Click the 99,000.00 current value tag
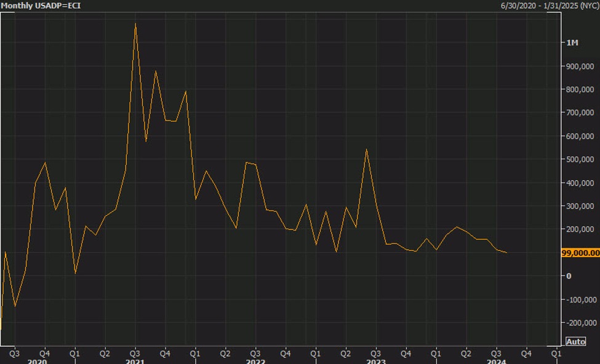600x364 pixels. 580,253
